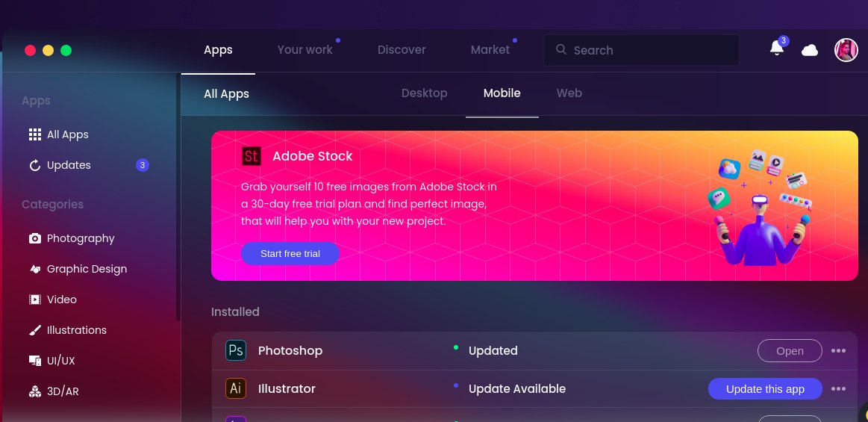Click the Update Available status text
Screen dimensions: 868x422
coord(517,389)
